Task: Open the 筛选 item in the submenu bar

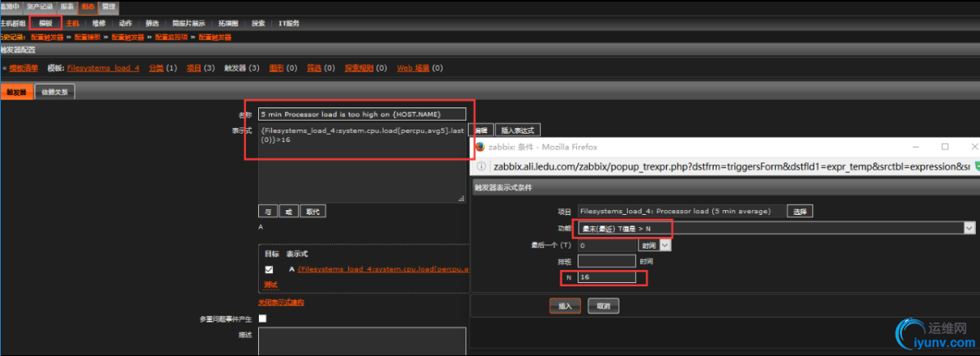Action: [152, 23]
